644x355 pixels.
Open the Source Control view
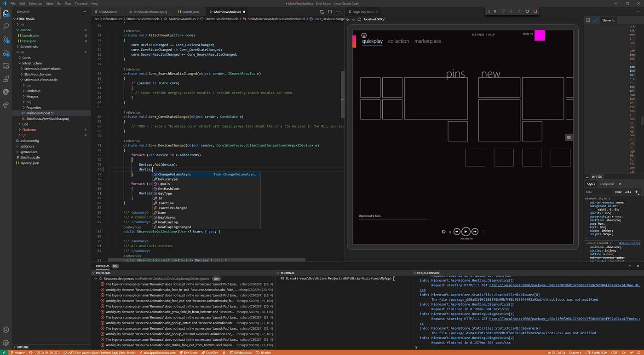(x=6, y=40)
